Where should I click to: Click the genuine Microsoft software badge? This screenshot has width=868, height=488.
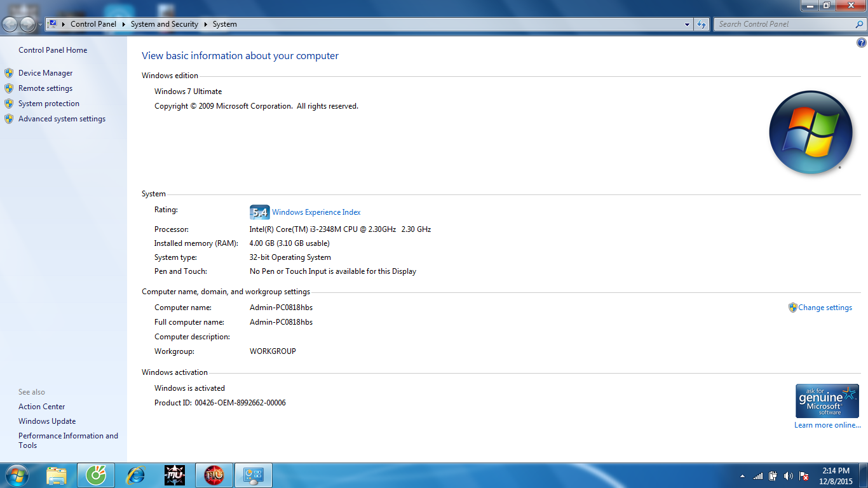(827, 401)
